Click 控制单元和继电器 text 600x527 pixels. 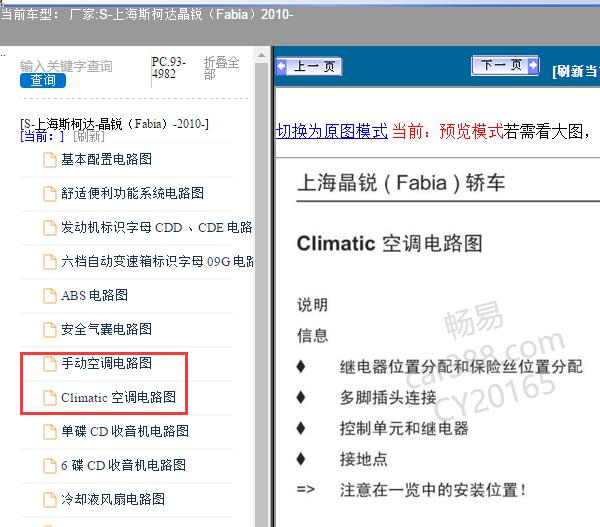pos(404,428)
